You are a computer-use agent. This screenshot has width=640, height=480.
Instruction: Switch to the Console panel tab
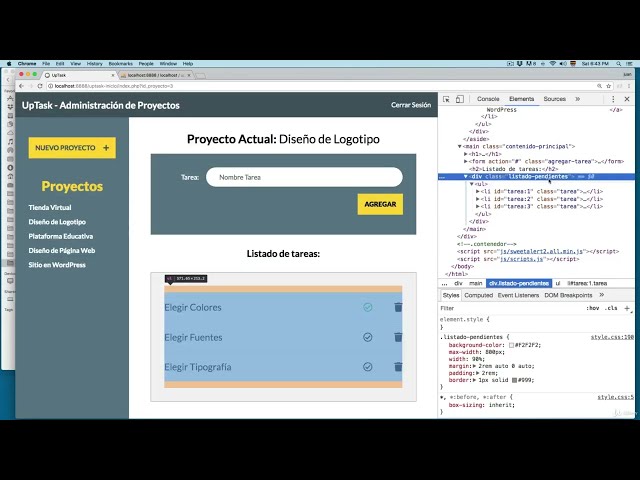point(488,99)
